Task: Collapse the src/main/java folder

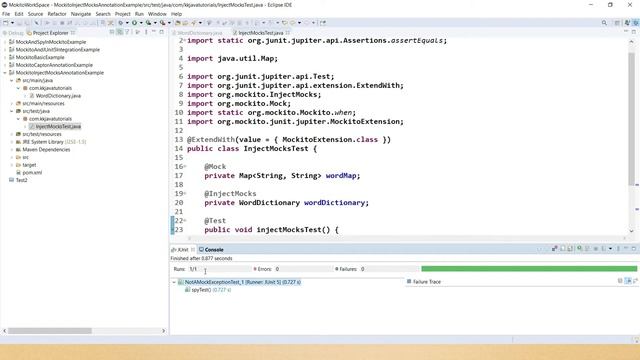Action: [11, 80]
